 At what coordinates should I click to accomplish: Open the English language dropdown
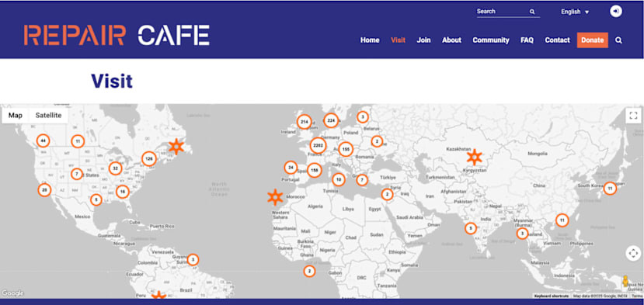coord(575,12)
